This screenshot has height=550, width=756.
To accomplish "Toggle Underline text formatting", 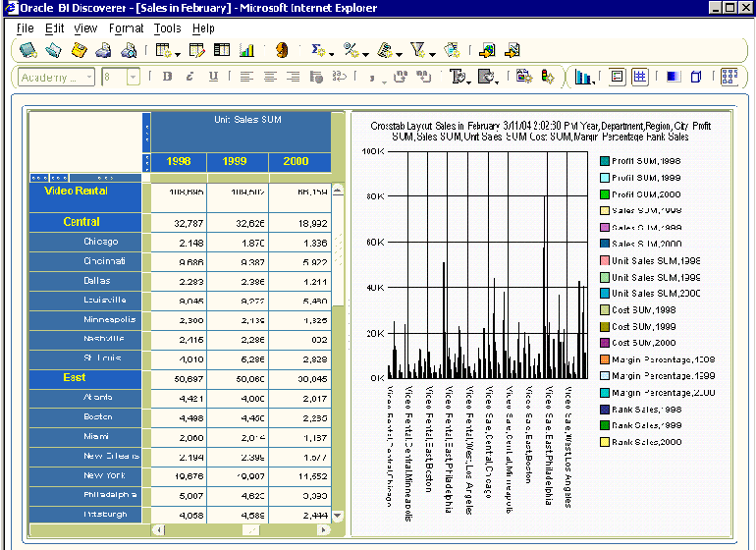I will (211, 77).
